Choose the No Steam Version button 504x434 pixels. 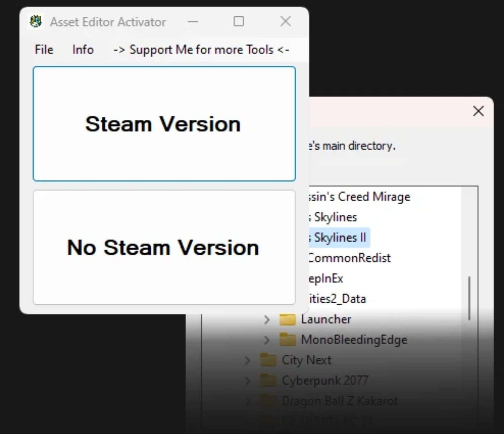point(164,247)
